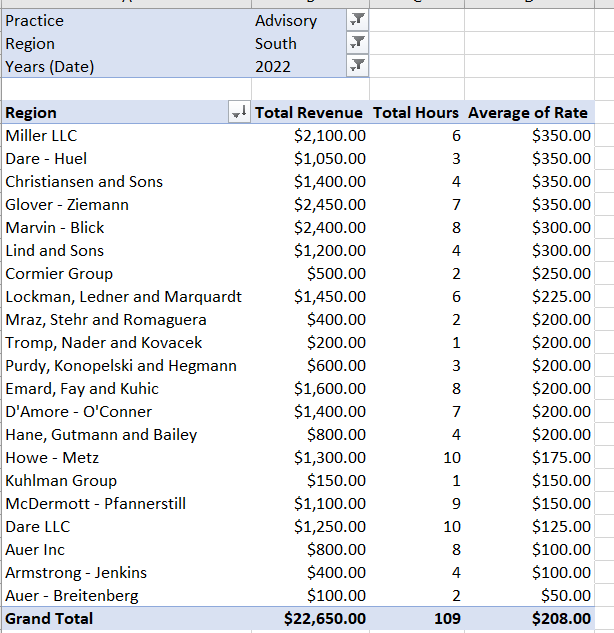Click the Region header sort arrow

(x=238, y=113)
